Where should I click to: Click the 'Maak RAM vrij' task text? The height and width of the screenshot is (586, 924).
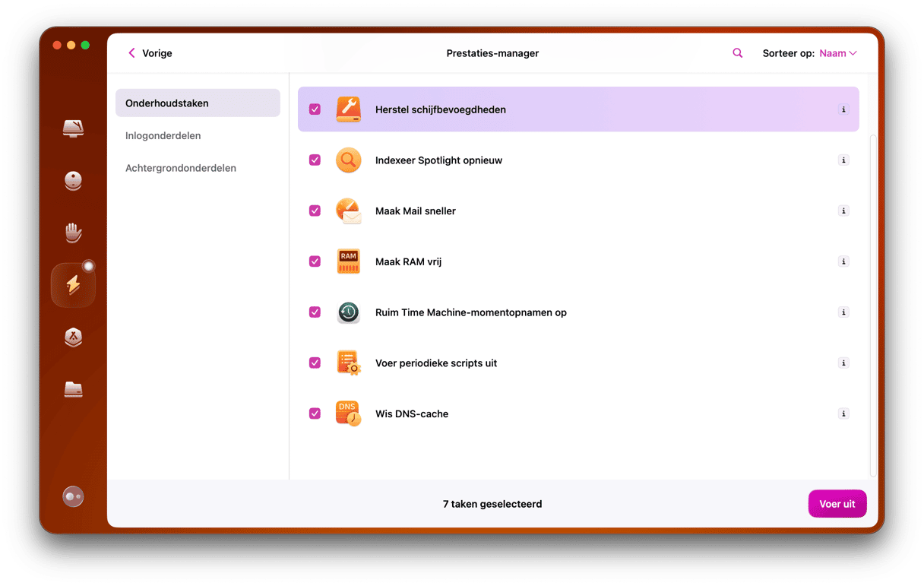pos(408,261)
